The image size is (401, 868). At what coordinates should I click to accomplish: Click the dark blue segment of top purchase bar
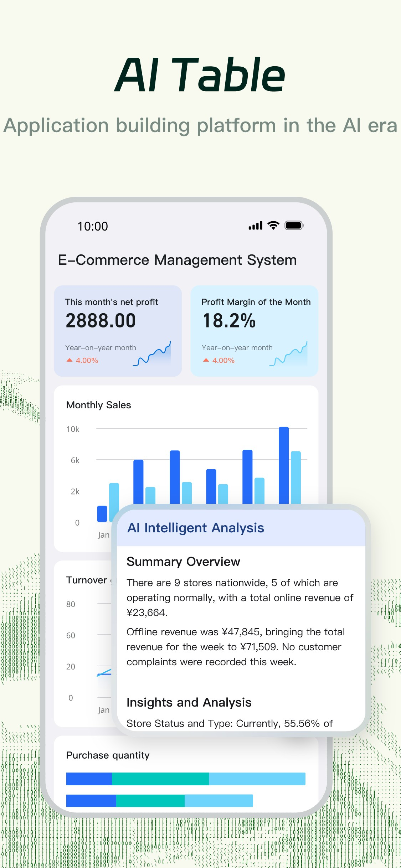click(89, 779)
